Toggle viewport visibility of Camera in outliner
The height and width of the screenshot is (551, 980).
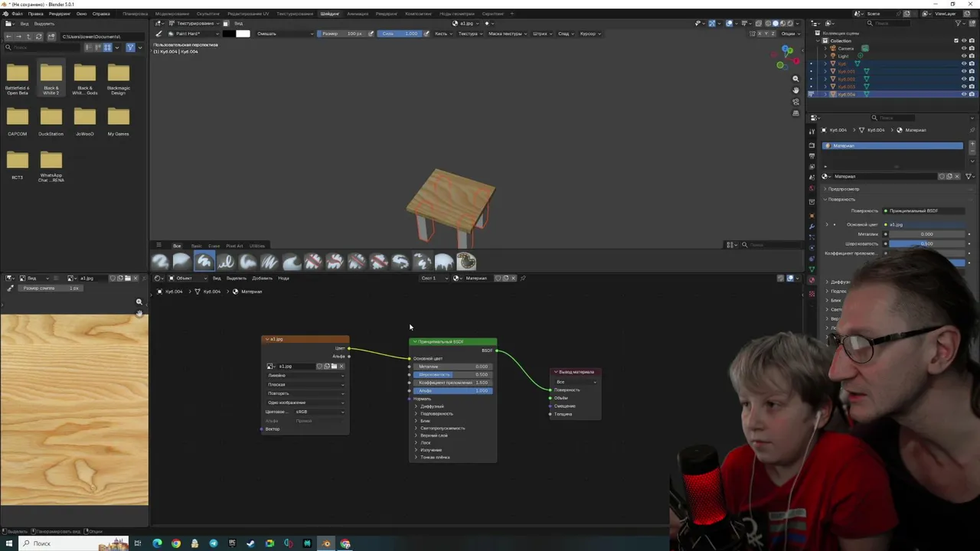tap(964, 48)
